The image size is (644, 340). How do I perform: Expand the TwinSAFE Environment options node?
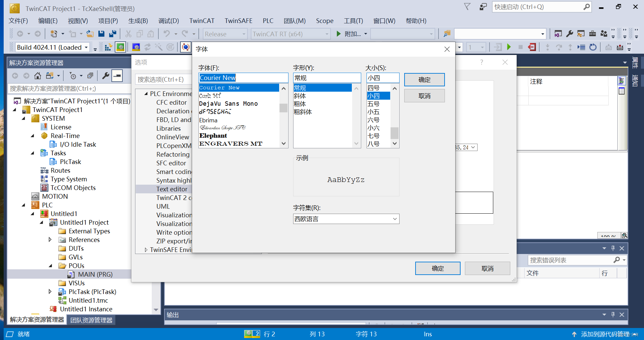pyautogui.click(x=146, y=250)
